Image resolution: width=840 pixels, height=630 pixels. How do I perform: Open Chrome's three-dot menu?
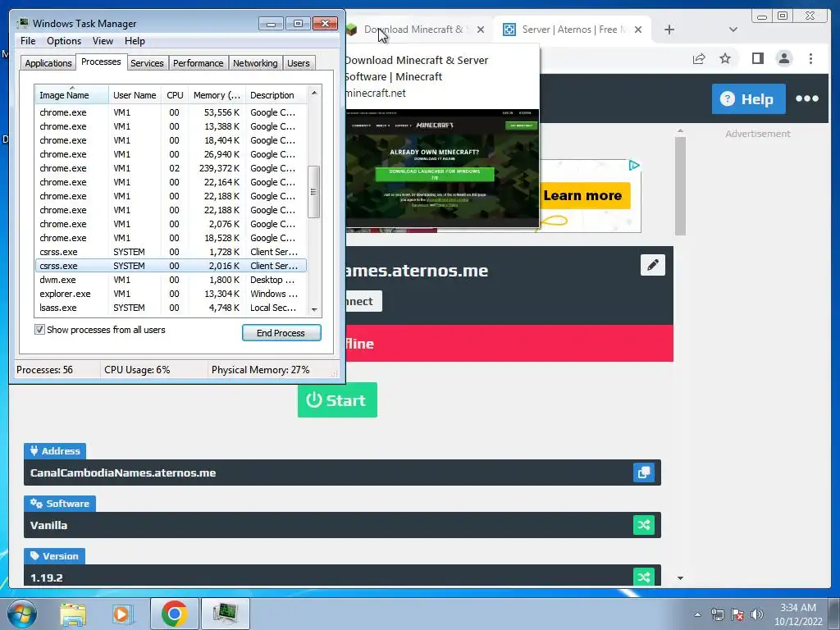click(810, 58)
